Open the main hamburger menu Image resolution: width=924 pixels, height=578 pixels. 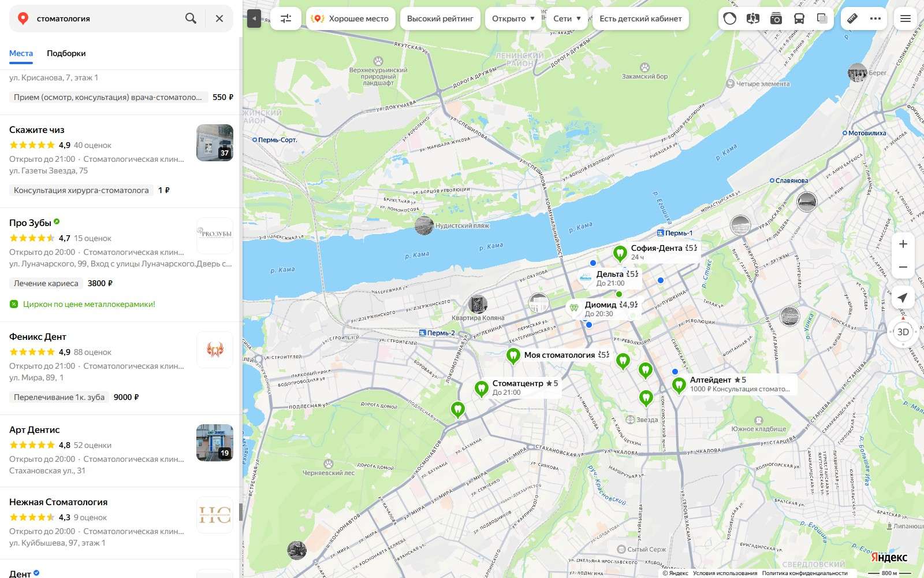click(x=906, y=18)
